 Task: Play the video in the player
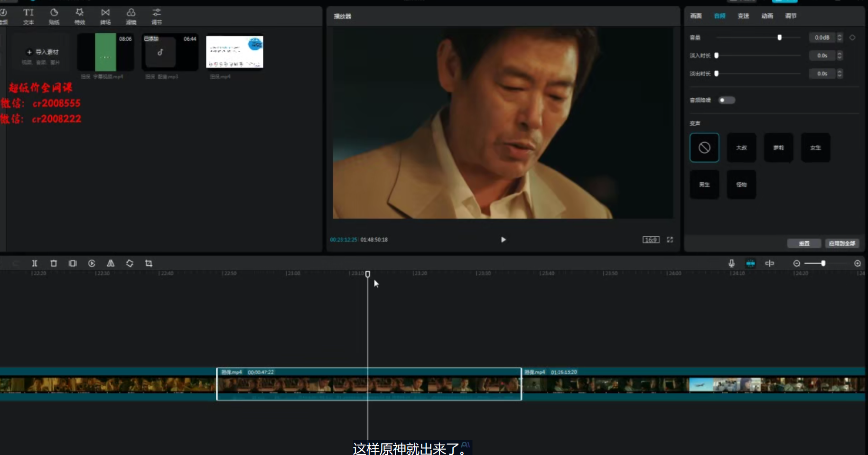[x=504, y=240]
